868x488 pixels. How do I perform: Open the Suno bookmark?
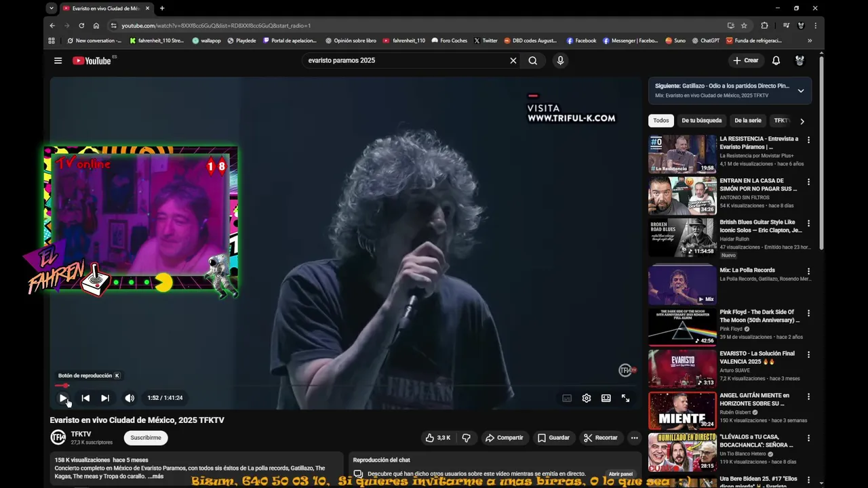tap(675, 41)
